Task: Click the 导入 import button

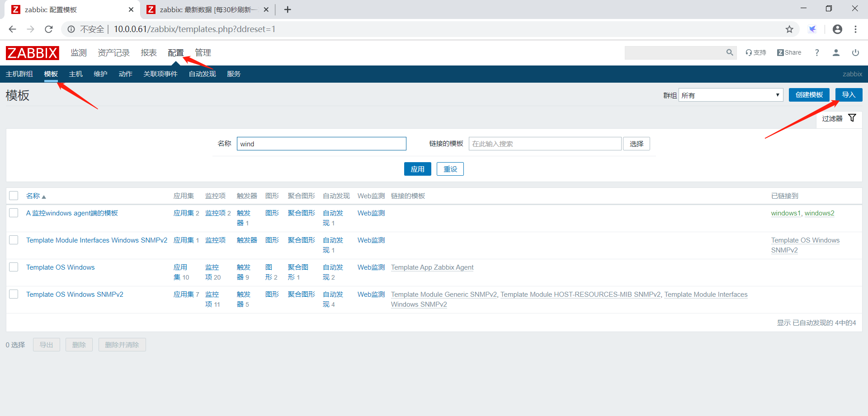Action: [x=849, y=95]
